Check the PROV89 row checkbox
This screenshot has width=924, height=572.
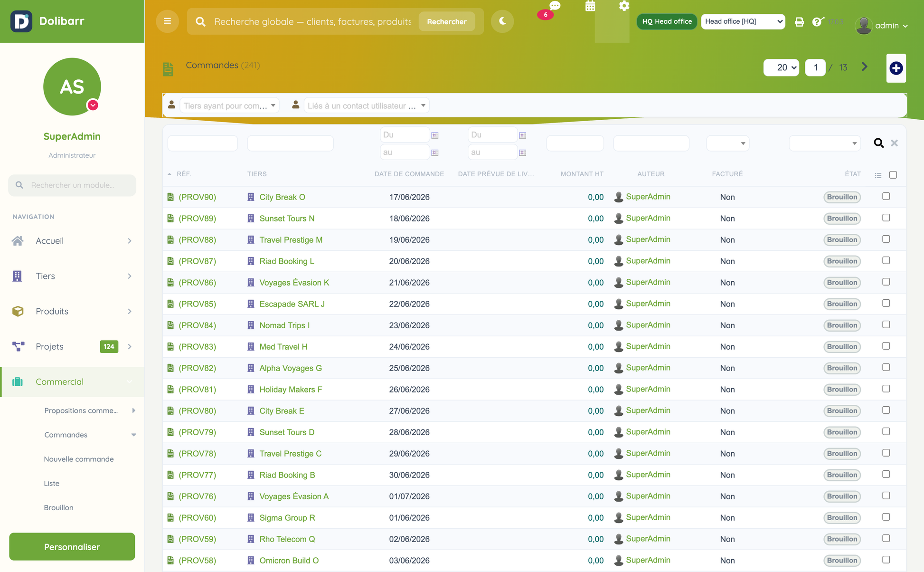click(886, 218)
